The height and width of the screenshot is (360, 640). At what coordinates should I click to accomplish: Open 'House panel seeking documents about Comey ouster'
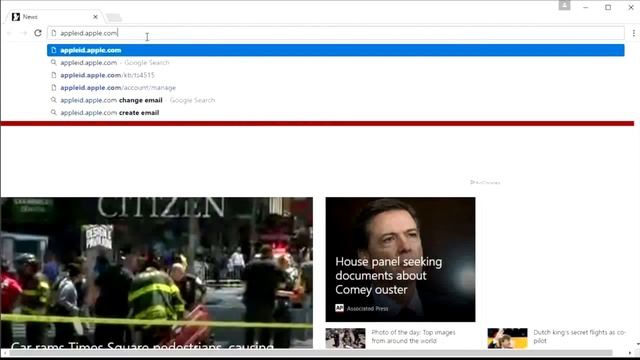coord(388,276)
